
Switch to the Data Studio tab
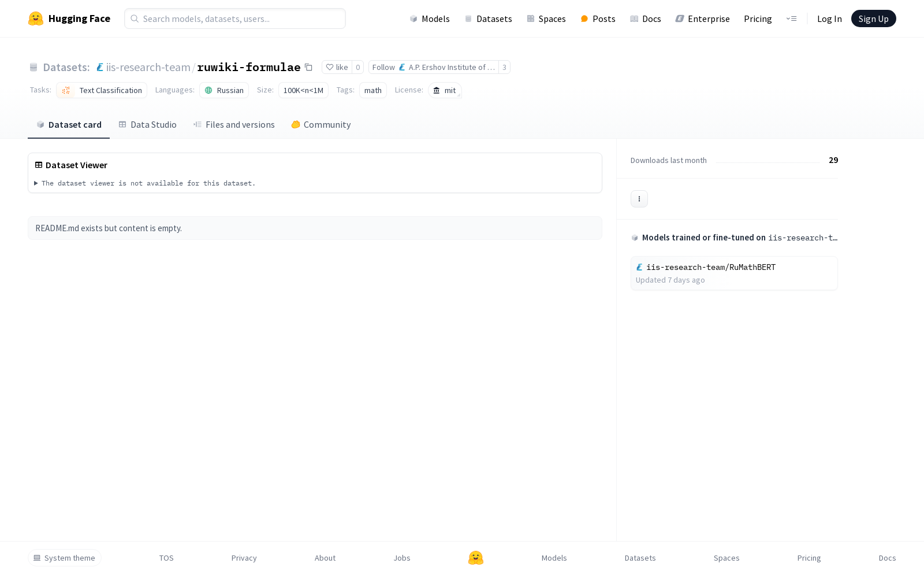[148, 125]
